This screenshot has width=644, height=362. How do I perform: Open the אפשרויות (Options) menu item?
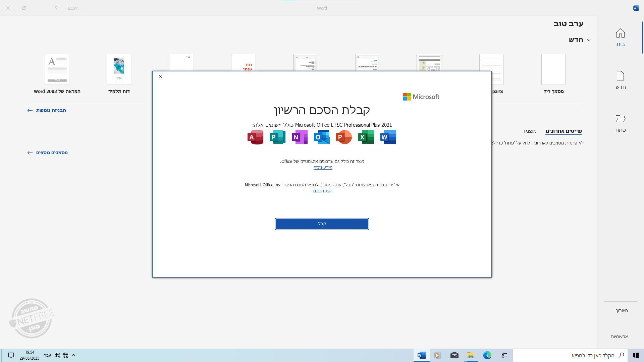point(619,337)
